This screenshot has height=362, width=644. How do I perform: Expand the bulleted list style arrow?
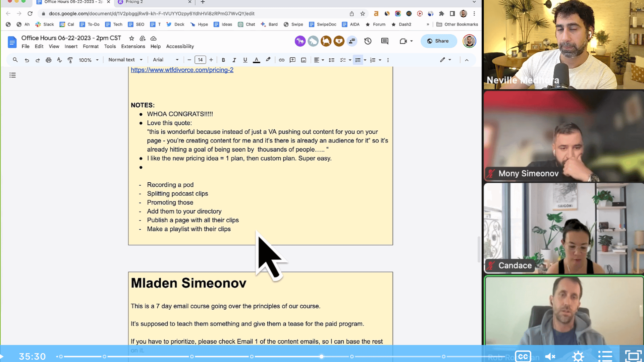pyautogui.click(x=365, y=60)
